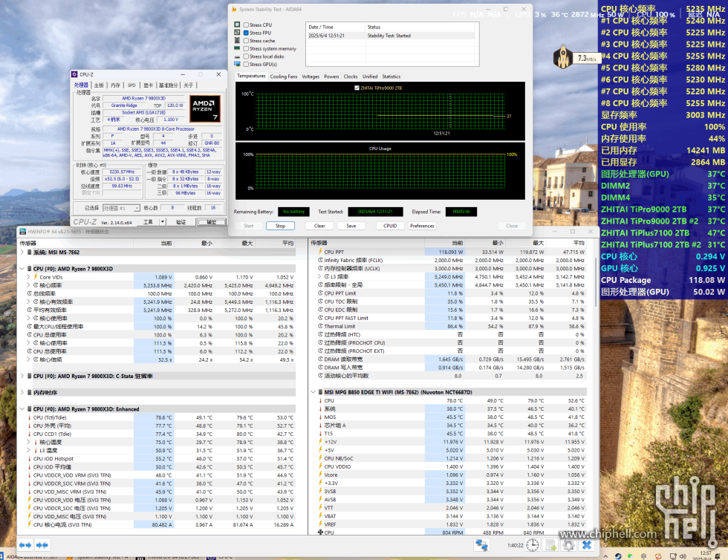This screenshot has height=560, width=728.
Task: Open 主板 tab in CPU-Z
Action: (99, 85)
